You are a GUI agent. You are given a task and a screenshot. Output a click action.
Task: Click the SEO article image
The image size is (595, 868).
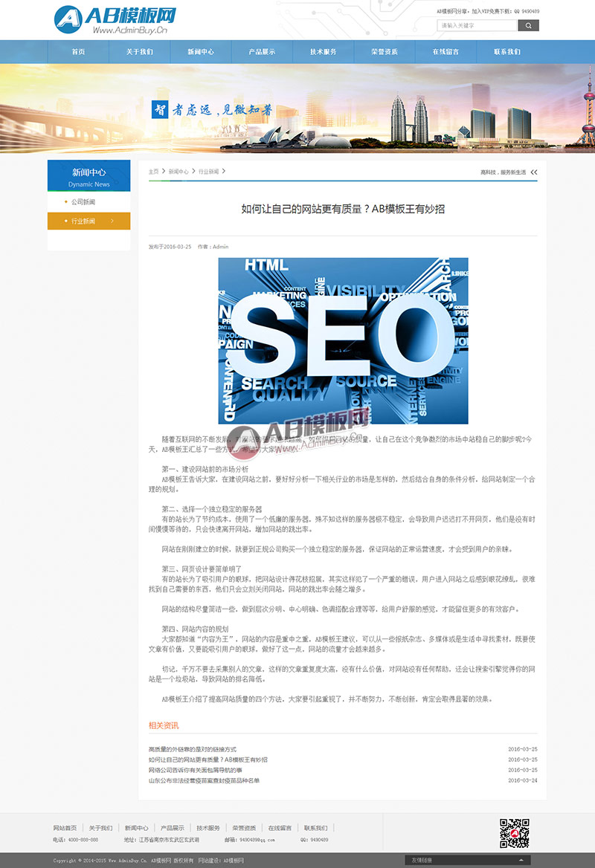click(x=343, y=340)
